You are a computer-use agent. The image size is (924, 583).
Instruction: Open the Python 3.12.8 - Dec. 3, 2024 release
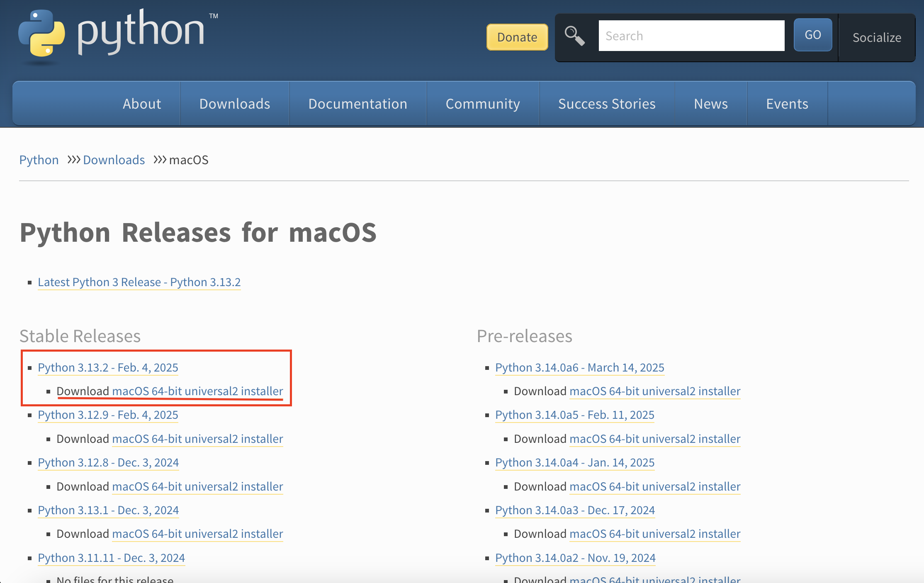tap(108, 463)
